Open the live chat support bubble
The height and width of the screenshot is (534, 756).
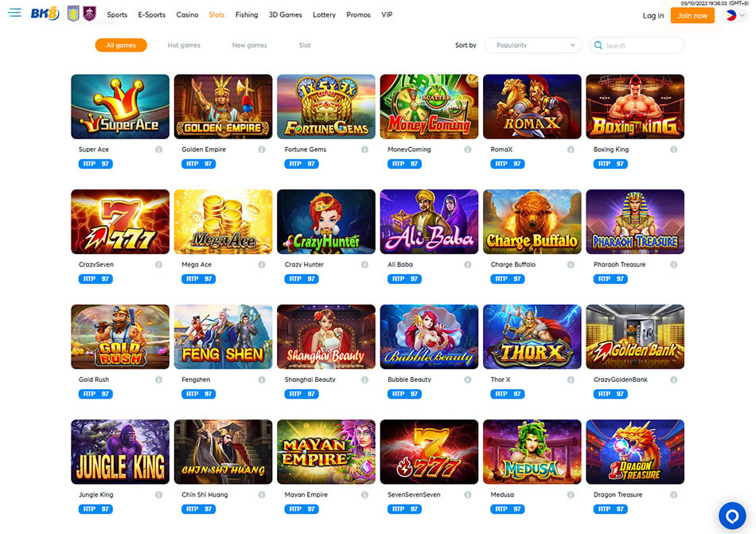(x=732, y=516)
